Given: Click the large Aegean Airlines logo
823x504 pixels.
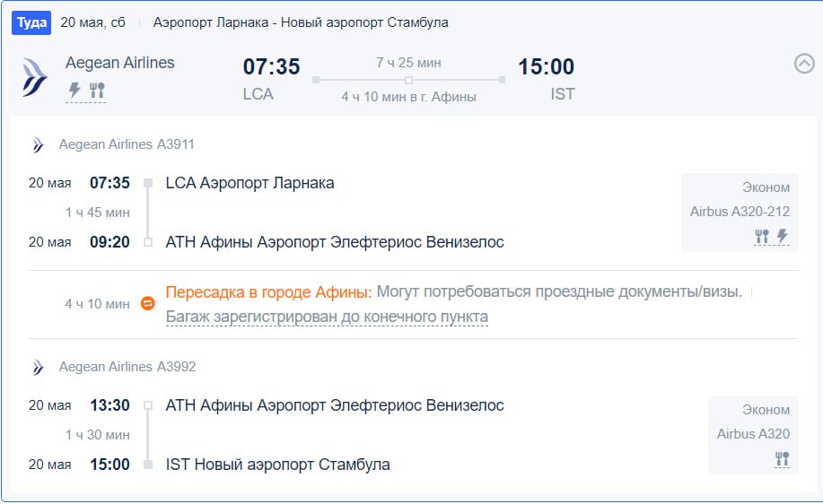Looking at the screenshot, I should [34, 77].
